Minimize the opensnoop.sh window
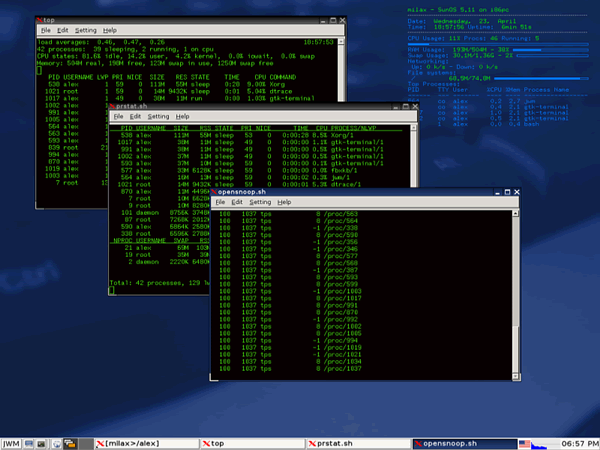This screenshot has height=450, width=600. [x=497, y=192]
